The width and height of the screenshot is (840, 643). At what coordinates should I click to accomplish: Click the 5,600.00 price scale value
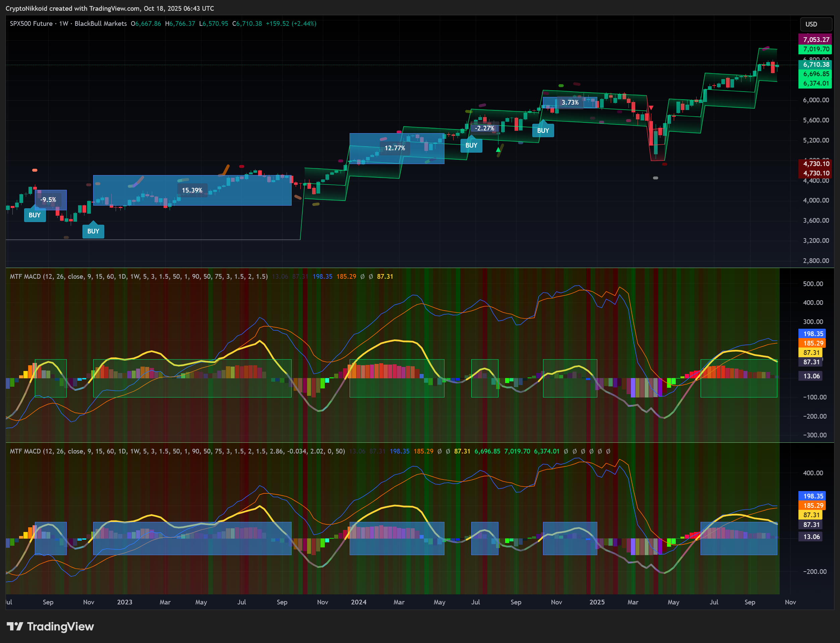pyautogui.click(x=816, y=120)
